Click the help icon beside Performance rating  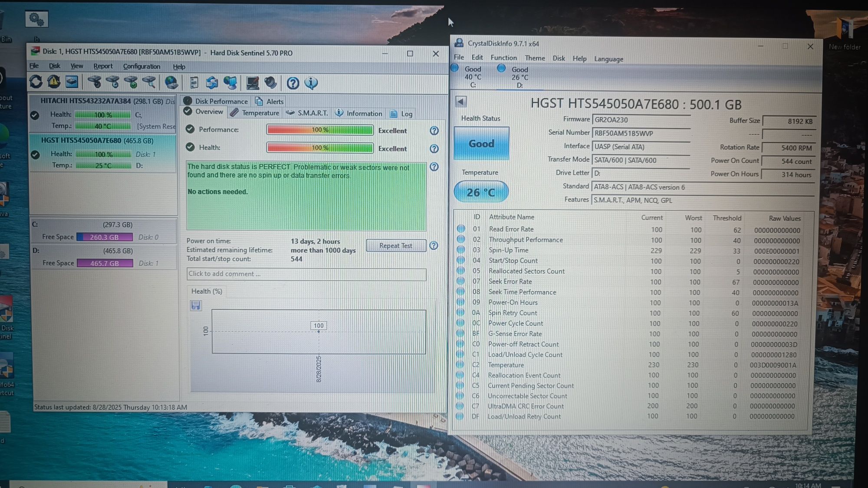click(x=434, y=131)
